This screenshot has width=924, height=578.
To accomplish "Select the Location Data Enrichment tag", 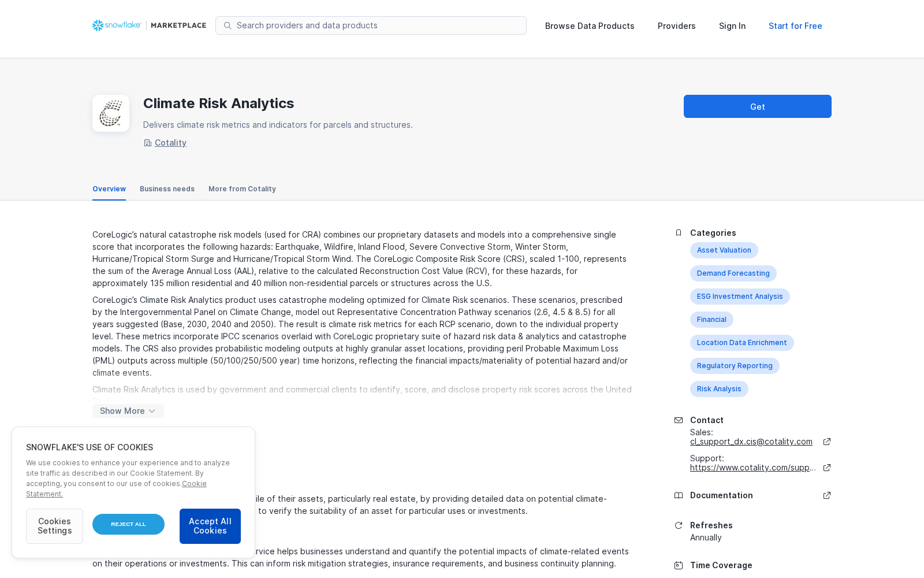I will point(742,343).
